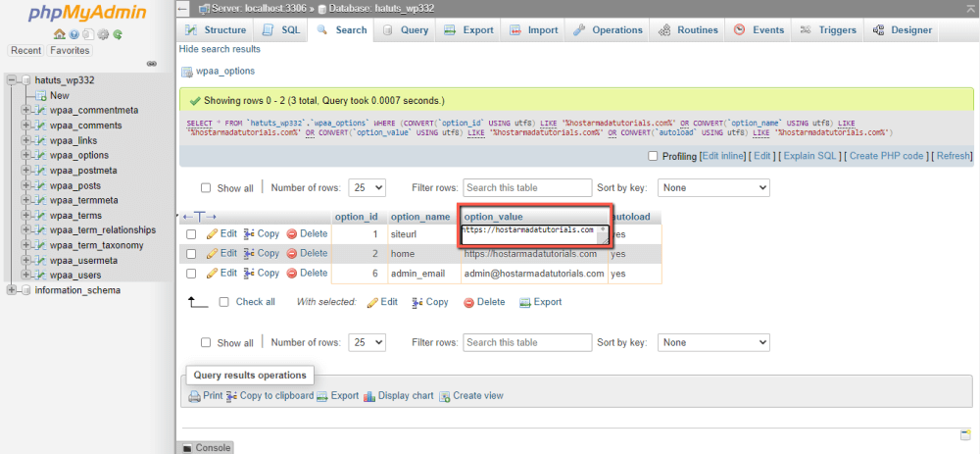Click the pencil Edit icon for siteurl row
Viewport: 980px width, 454px height.
tap(212, 234)
